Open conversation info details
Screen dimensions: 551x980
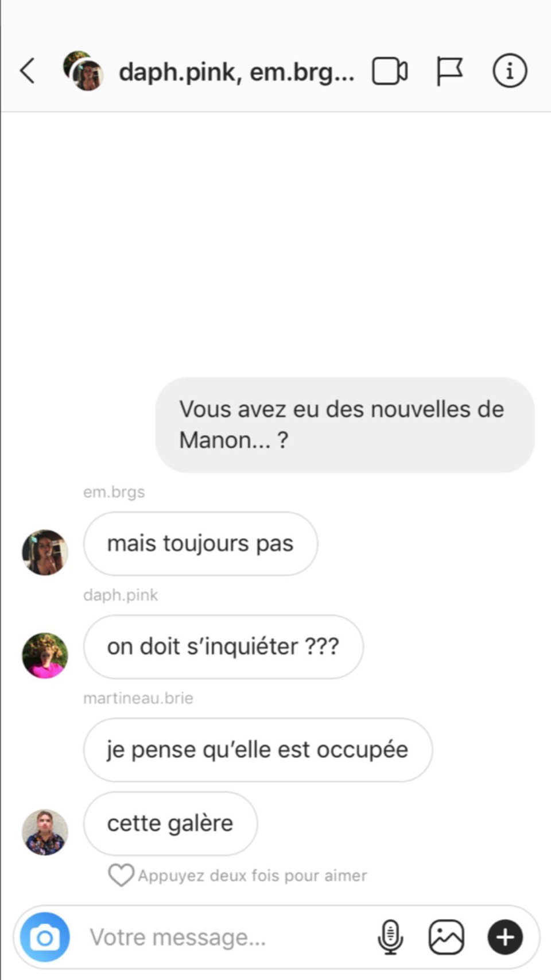click(x=510, y=71)
